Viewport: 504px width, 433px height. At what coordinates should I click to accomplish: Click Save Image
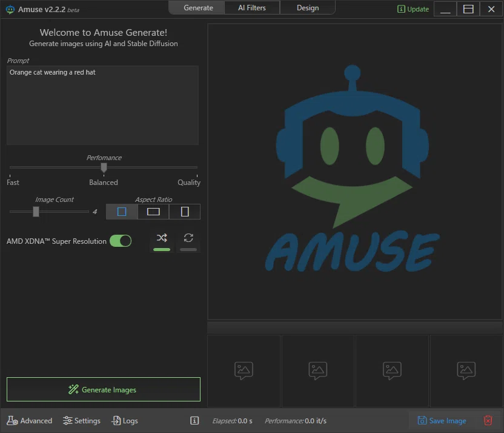point(442,420)
